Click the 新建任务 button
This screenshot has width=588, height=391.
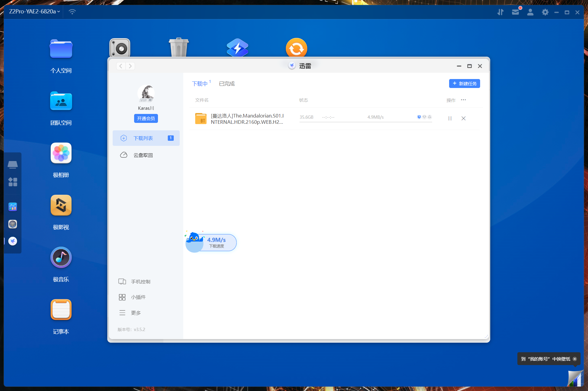pyautogui.click(x=464, y=84)
